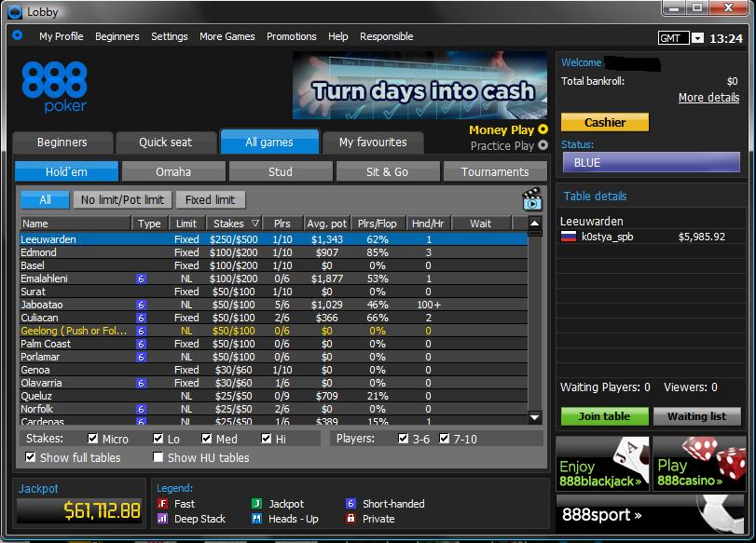Sort table list by Wait column
The image size is (756, 543).
[x=481, y=224]
